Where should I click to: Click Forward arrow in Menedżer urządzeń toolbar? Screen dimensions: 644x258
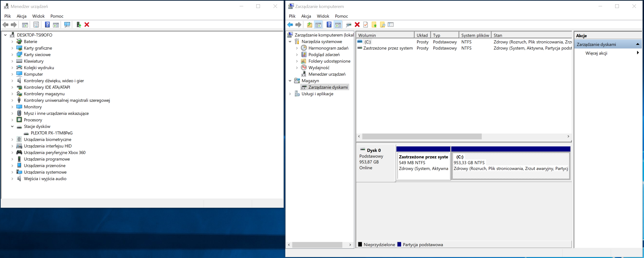[x=14, y=25]
